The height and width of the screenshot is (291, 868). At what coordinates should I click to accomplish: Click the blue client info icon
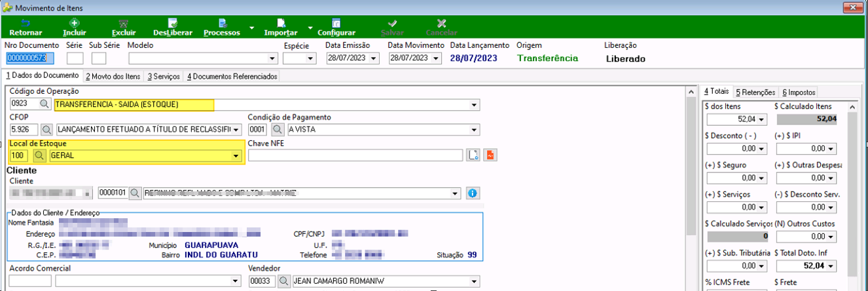pos(473,193)
